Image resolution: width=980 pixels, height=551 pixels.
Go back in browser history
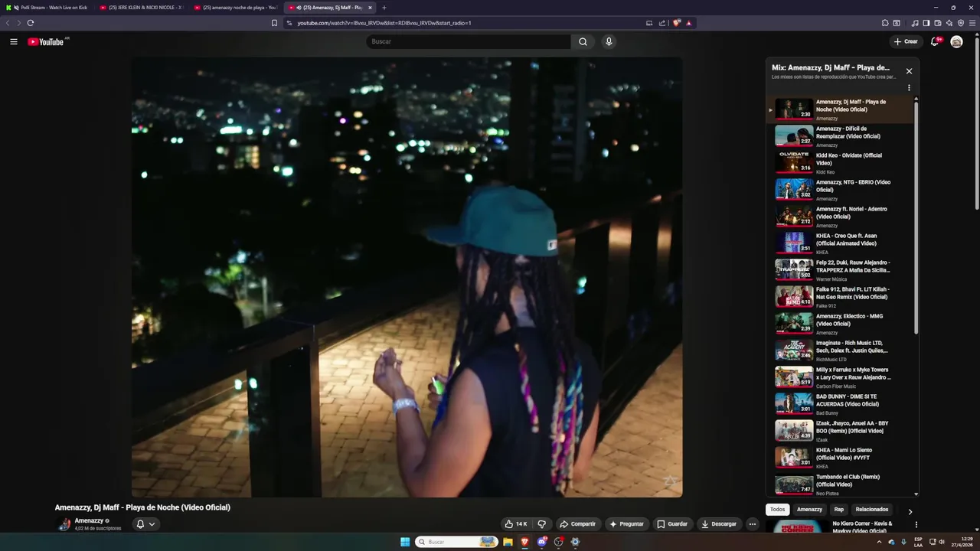[x=8, y=23]
